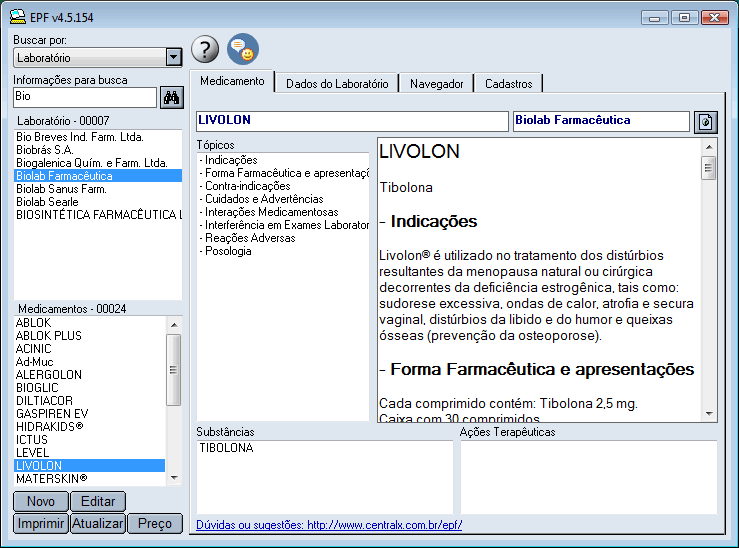Select Biolab Searle laboratory
Image resolution: width=739 pixels, height=548 pixels.
pos(98,202)
